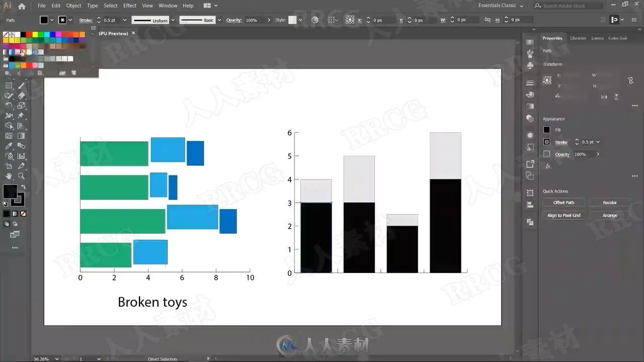Click the Fill swatch in Appearance section

click(x=547, y=130)
